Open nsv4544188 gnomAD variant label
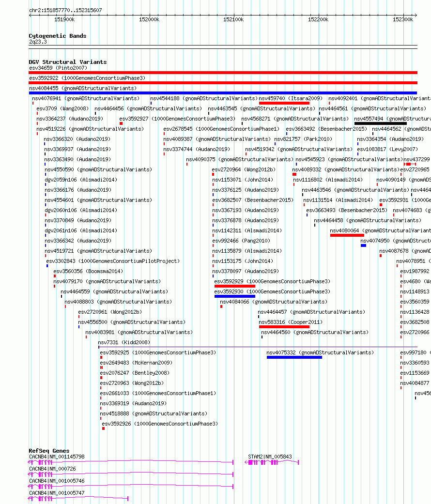Image resolution: width=431 pixels, height=504 pixels. 204,98
